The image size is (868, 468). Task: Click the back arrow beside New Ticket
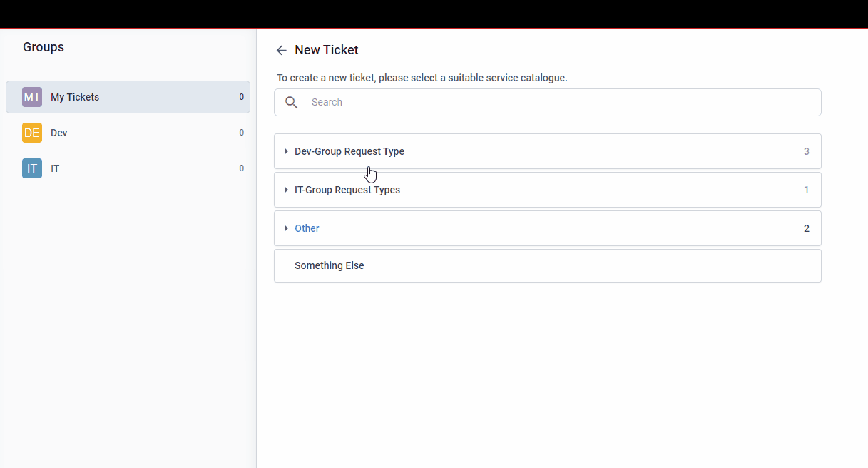(x=282, y=50)
